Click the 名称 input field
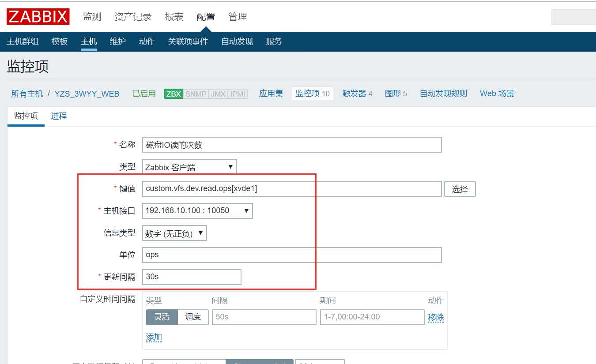 [x=292, y=145]
